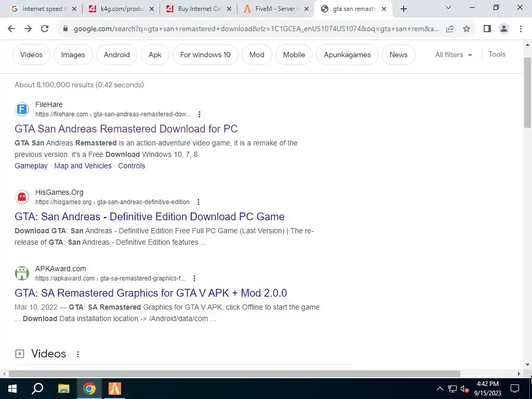Close the 'internet speed' tab
The width and height of the screenshot is (532, 399).
(74, 9)
